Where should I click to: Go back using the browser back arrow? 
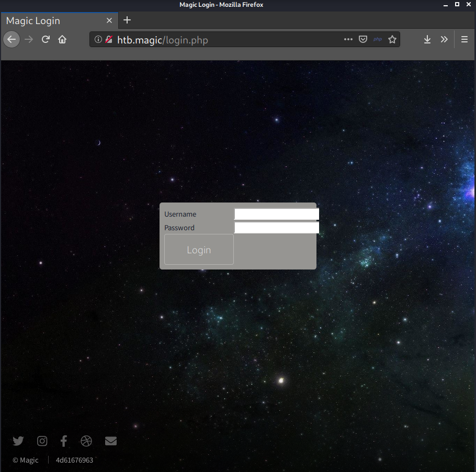click(12, 39)
